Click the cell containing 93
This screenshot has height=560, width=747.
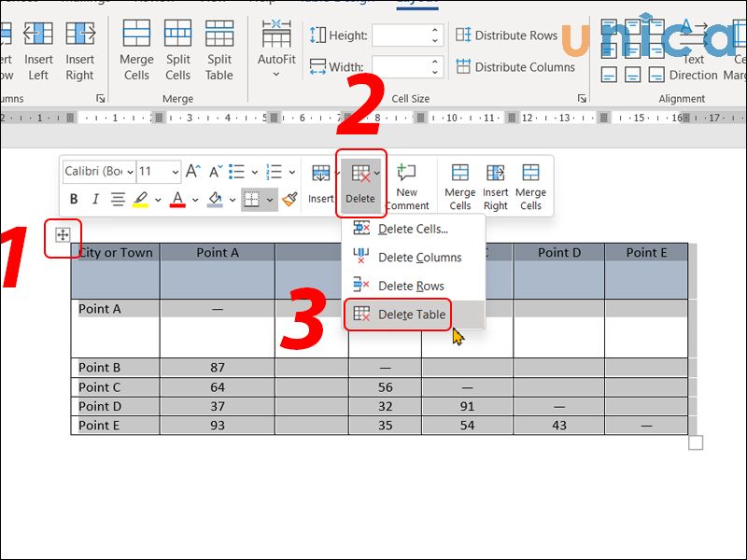pyautogui.click(x=218, y=426)
